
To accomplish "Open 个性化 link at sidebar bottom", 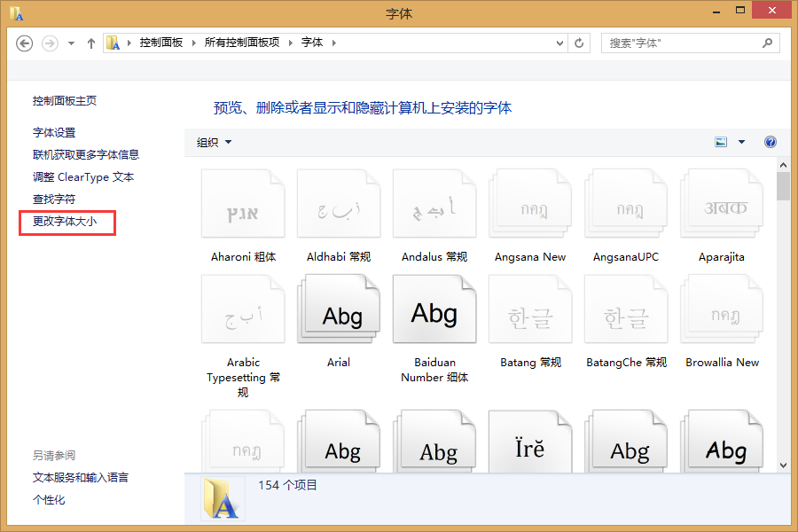I will click(x=49, y=500).
